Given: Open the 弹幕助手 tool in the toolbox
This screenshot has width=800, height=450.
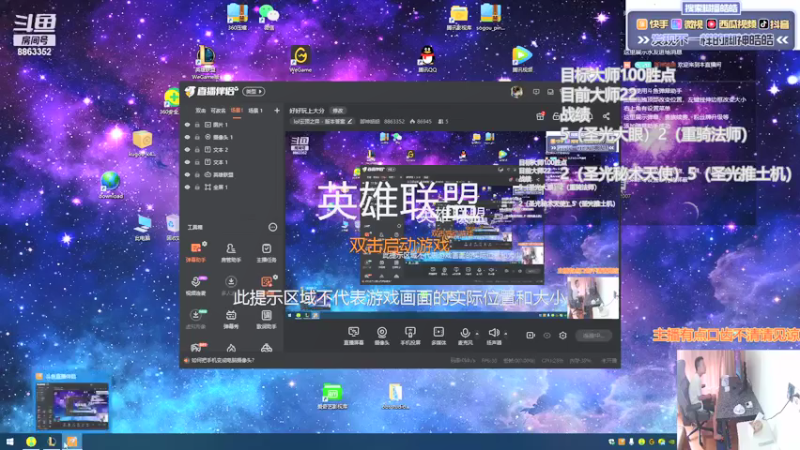Looking at the screenshot, I should coord(195,252).
